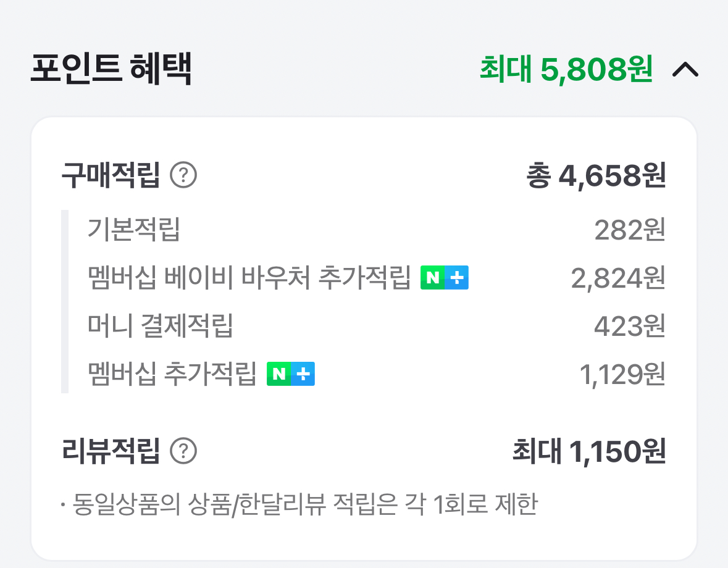Click the 1,129원 amount
The height and width of the screenshot is (568, 728).
click(622, 374)
